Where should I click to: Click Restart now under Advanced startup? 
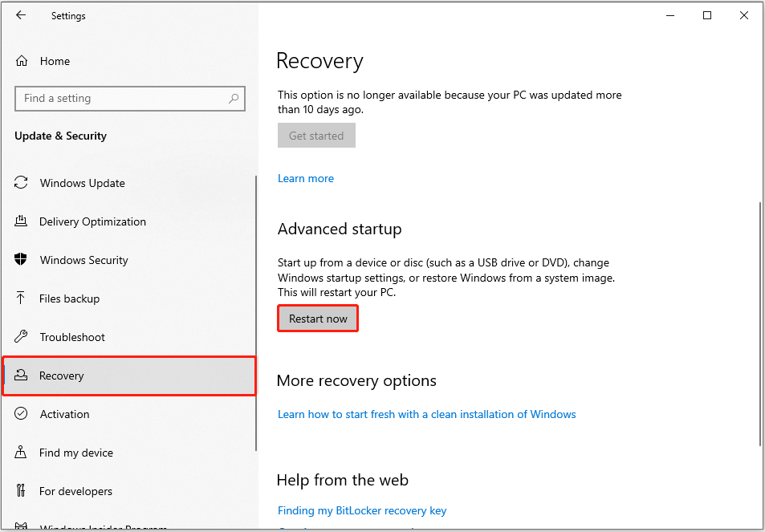pos(318,319)
